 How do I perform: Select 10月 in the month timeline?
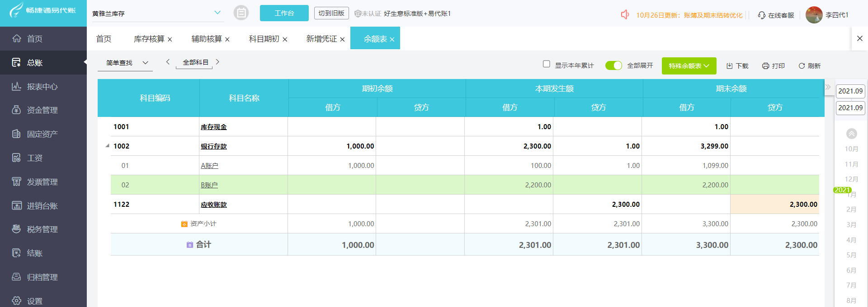[x=851, y=149]
